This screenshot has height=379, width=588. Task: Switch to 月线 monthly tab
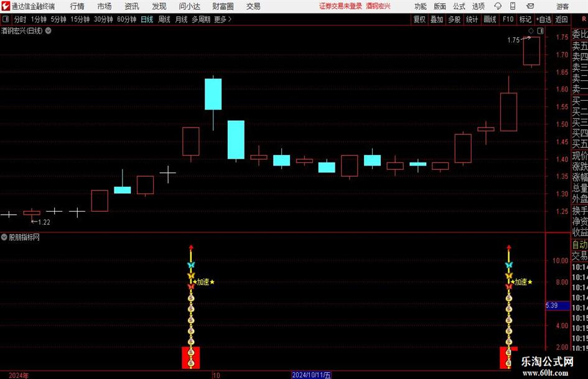pos(182,19)
